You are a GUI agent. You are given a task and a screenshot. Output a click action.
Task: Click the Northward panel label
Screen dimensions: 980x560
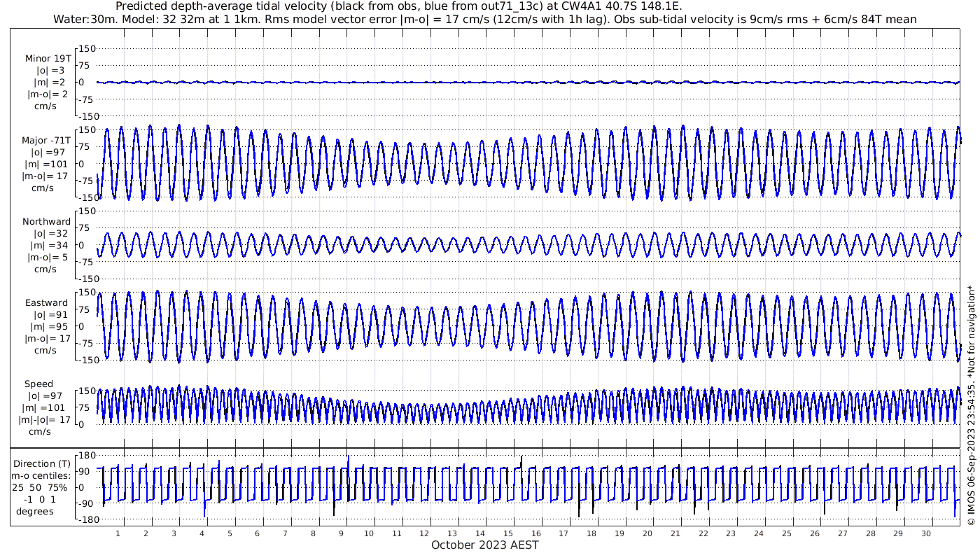[46, 222]
